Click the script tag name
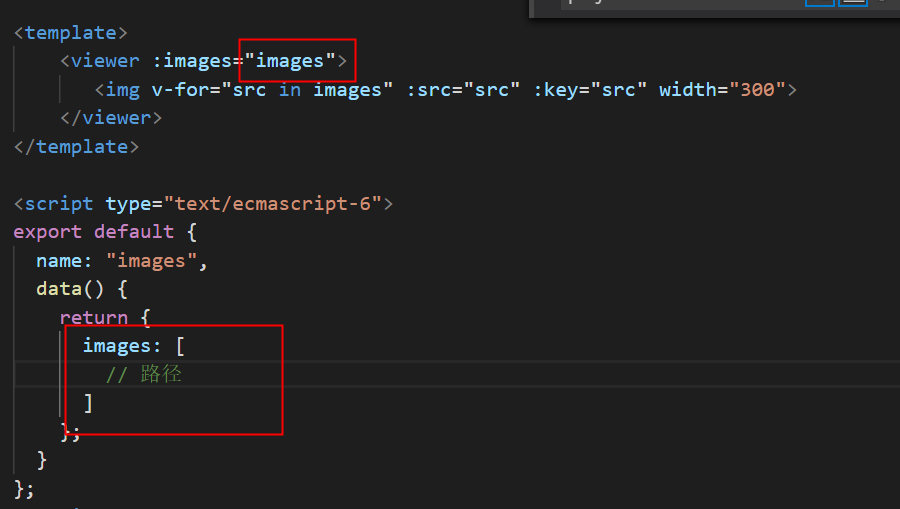This screenshot has height=509, width=900. 59,204
